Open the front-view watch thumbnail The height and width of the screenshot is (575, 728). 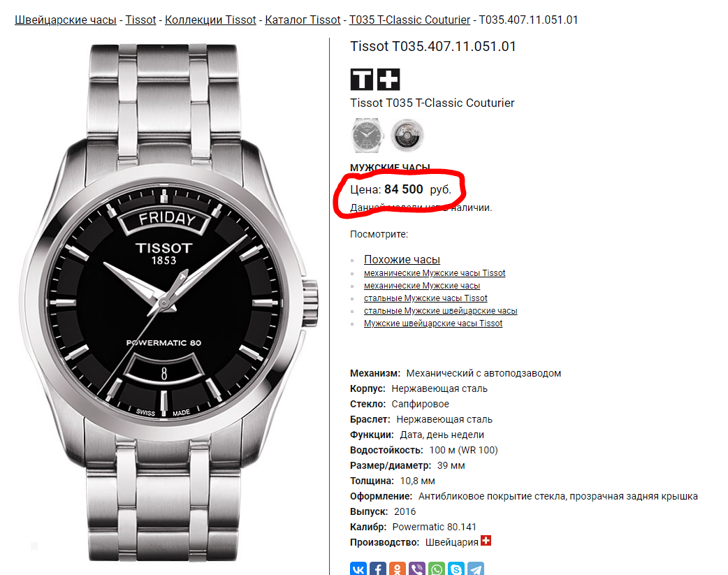(367, 135)
